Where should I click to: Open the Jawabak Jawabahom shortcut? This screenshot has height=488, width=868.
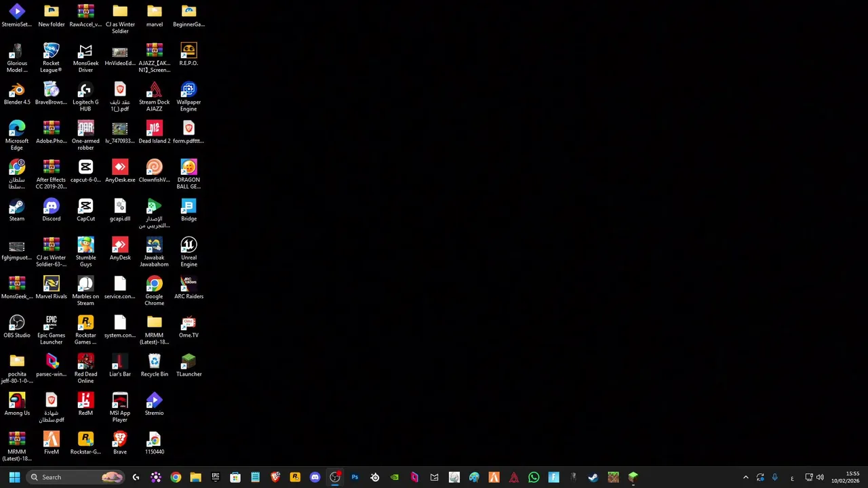tap(154, 252)
